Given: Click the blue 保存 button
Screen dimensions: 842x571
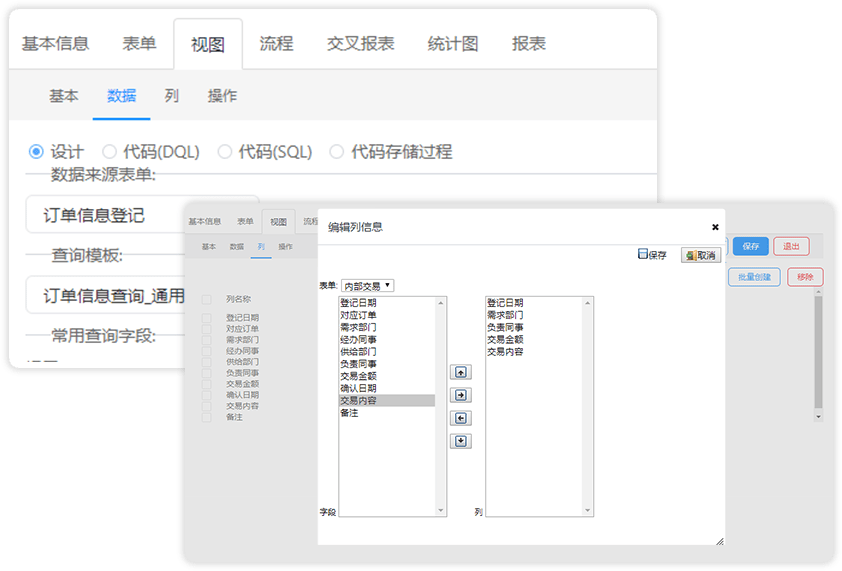Looking at the screenshot, I should pos(751,246).
